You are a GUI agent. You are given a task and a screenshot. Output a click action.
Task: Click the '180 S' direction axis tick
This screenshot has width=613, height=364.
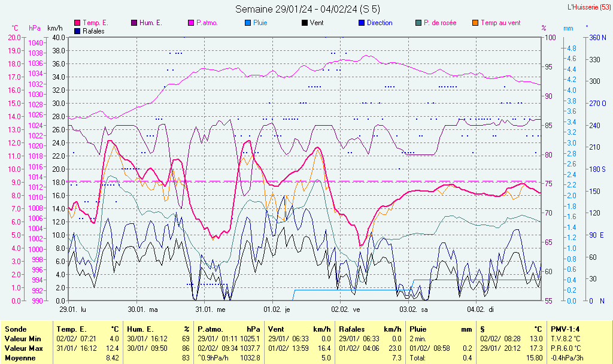tap(597, 169)
